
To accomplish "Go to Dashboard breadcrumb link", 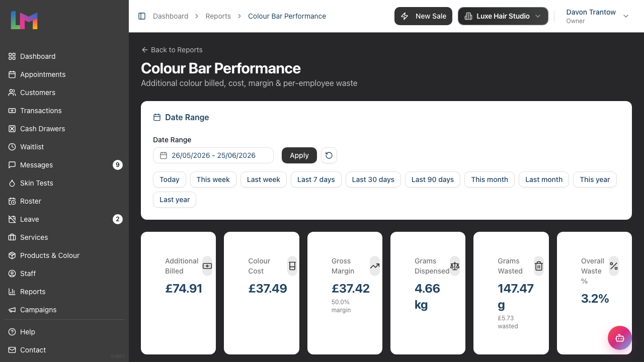I will [x=171, y=16].
